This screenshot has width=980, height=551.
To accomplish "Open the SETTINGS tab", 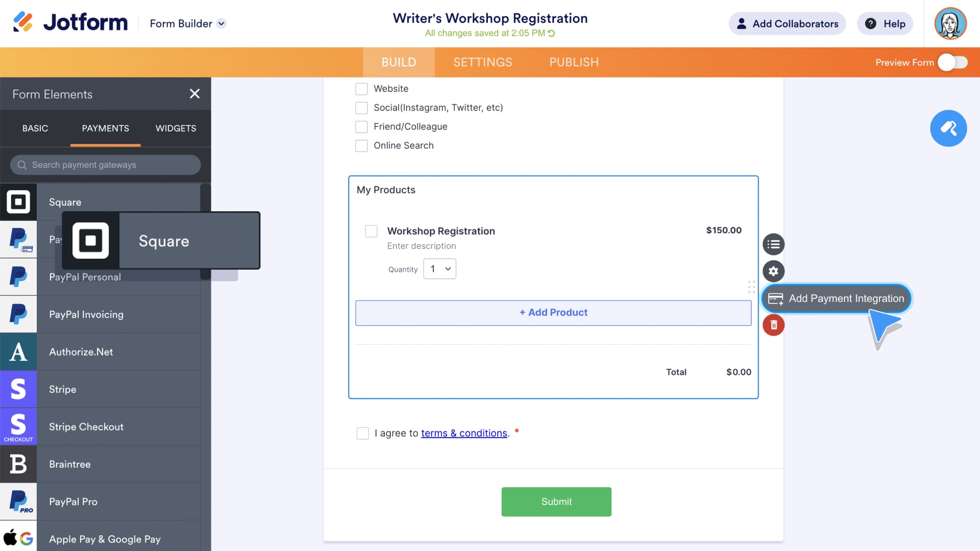I will tap(482, 62).
